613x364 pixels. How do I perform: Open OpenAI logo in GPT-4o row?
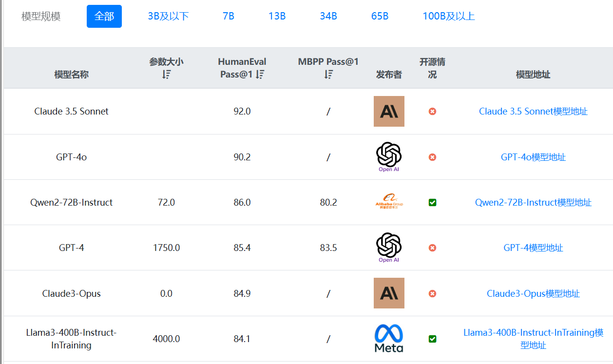(x=389, y=157)
